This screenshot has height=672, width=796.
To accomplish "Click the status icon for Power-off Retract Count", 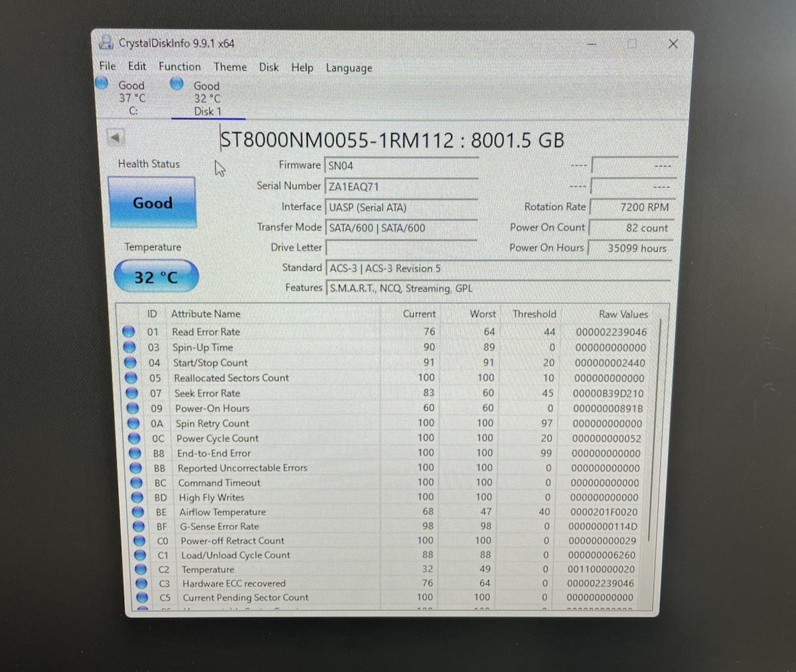I will point(139,541).
